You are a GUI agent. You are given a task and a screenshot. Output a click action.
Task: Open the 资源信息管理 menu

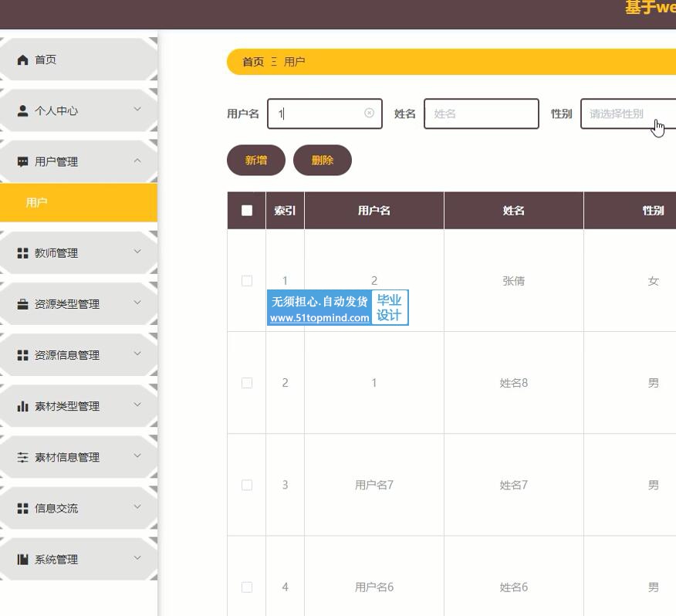click(79, 355)
